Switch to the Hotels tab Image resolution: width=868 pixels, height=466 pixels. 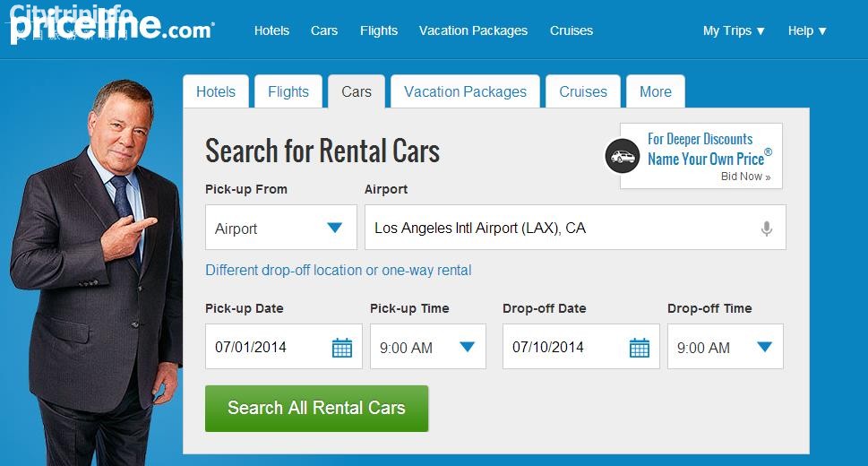(x=216, y=91)
